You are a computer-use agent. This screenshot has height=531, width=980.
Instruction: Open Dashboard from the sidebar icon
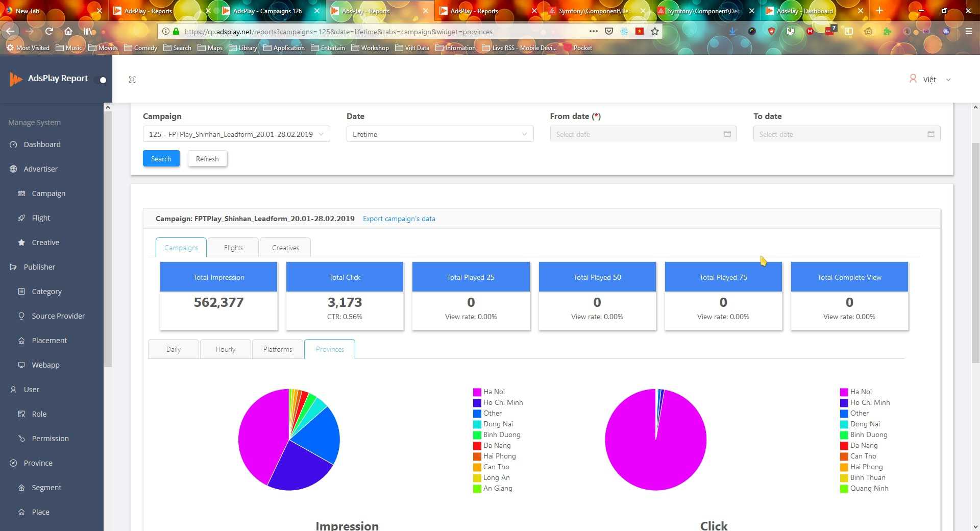coord(13,144)
